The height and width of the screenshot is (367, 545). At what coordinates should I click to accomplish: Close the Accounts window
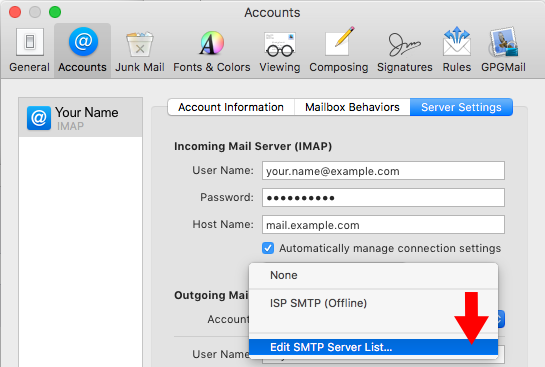(15, 12)
